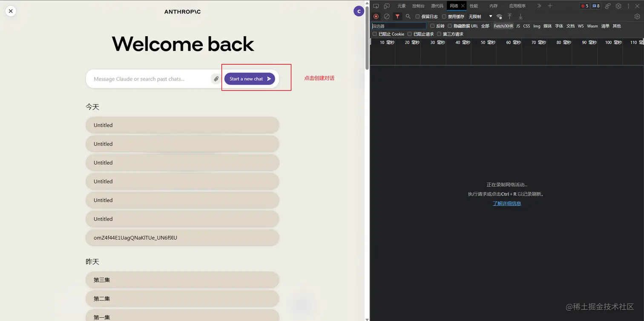Click the inspect element picker icon in DevTools
644x321 pixels.
[x=376, y=6]
